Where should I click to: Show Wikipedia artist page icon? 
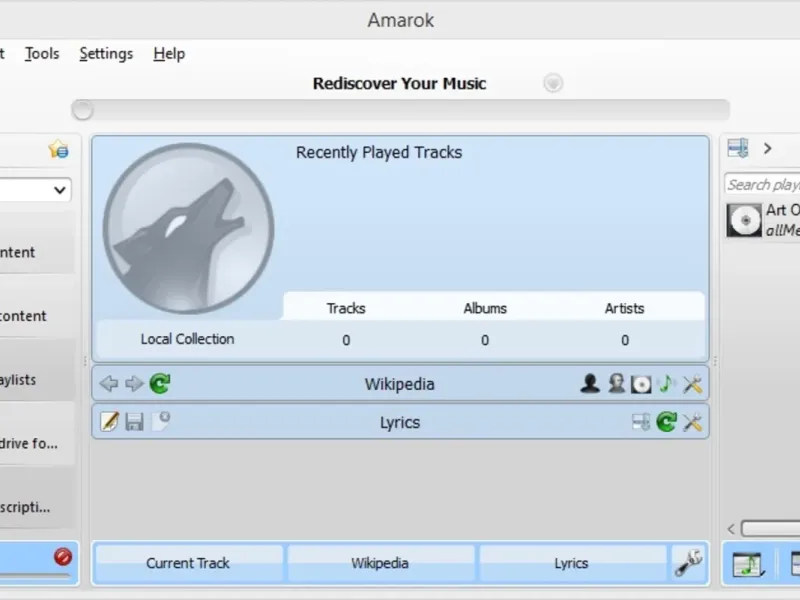pyautogui.click(x=590, y=383)
